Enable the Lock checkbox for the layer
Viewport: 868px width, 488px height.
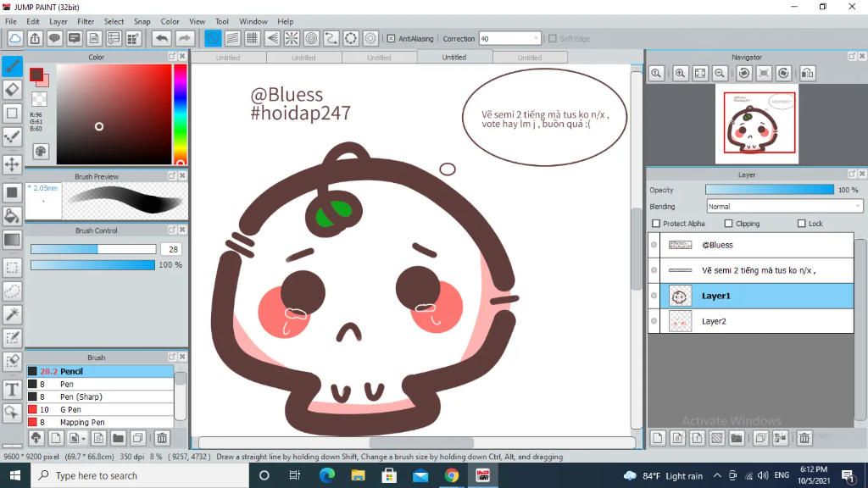802,224
